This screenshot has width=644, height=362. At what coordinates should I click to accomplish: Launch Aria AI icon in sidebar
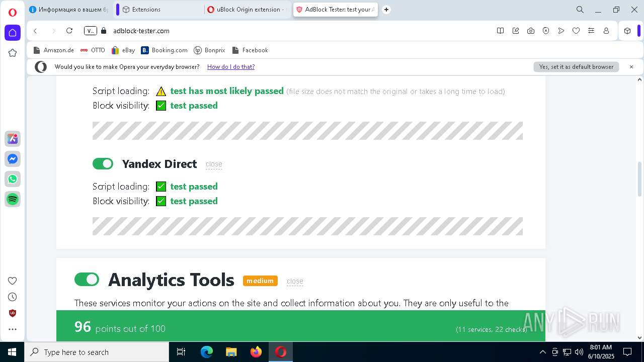click(x=13, y=139)
